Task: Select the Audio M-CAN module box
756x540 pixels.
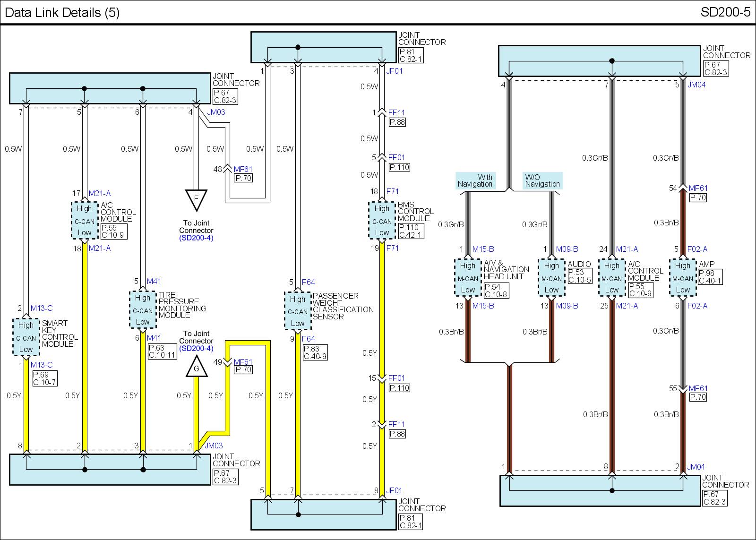Action: click(x=551, y=278)
